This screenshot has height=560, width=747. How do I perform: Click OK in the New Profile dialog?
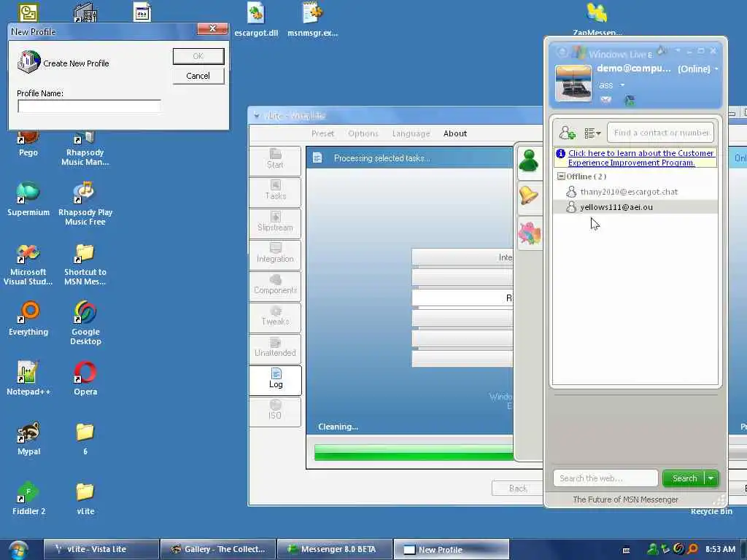(198, 56)
